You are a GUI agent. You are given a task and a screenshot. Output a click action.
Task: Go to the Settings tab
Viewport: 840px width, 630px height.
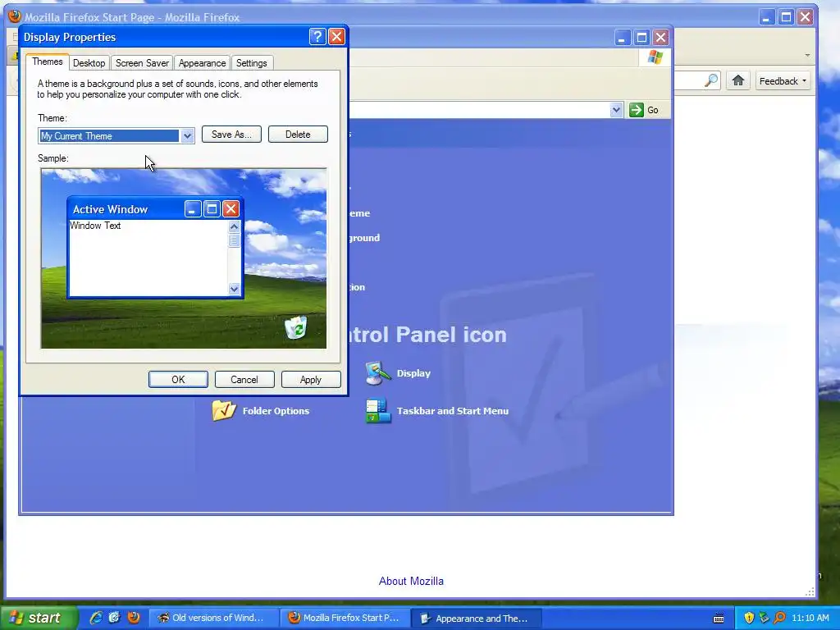click(251, 63)
